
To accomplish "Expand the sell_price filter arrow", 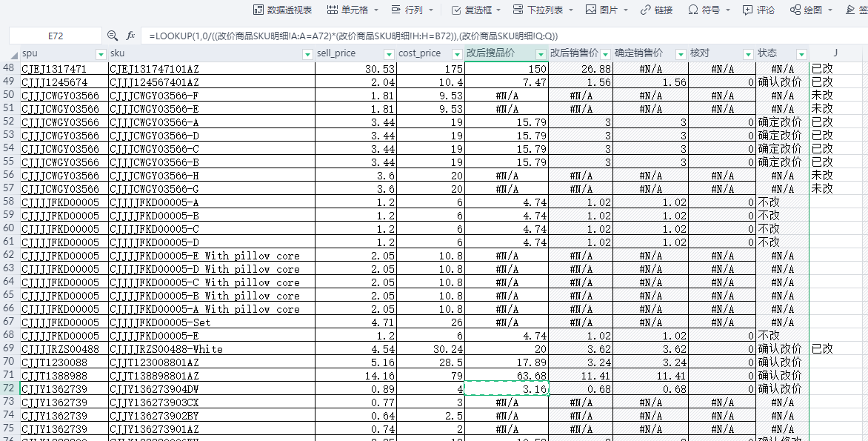I will (390, 54).
